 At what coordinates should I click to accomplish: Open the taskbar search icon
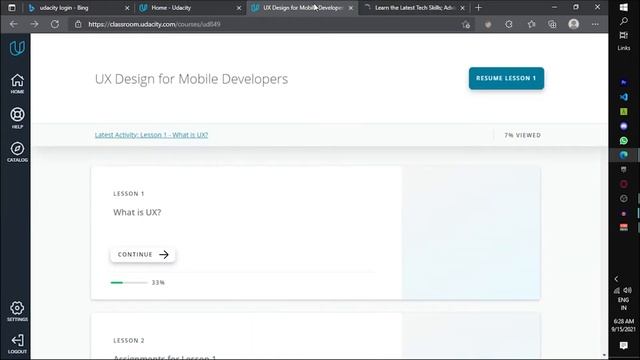click(624, 21)
